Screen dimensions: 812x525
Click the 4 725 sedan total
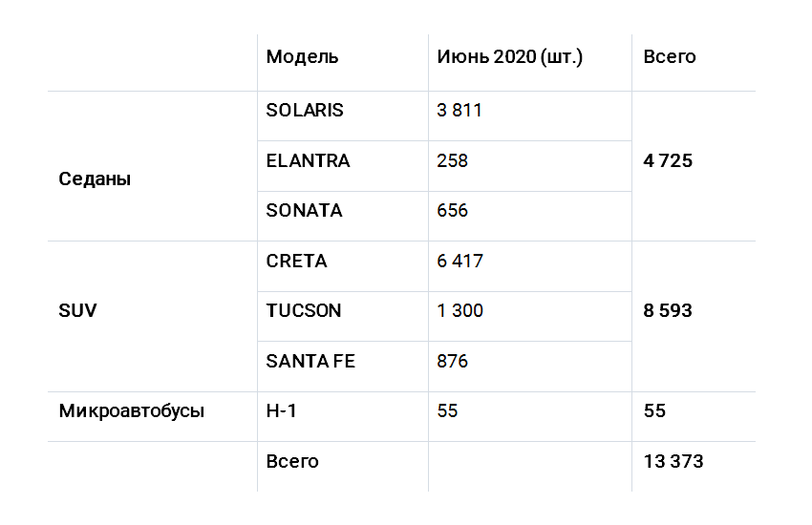(668, 161)
